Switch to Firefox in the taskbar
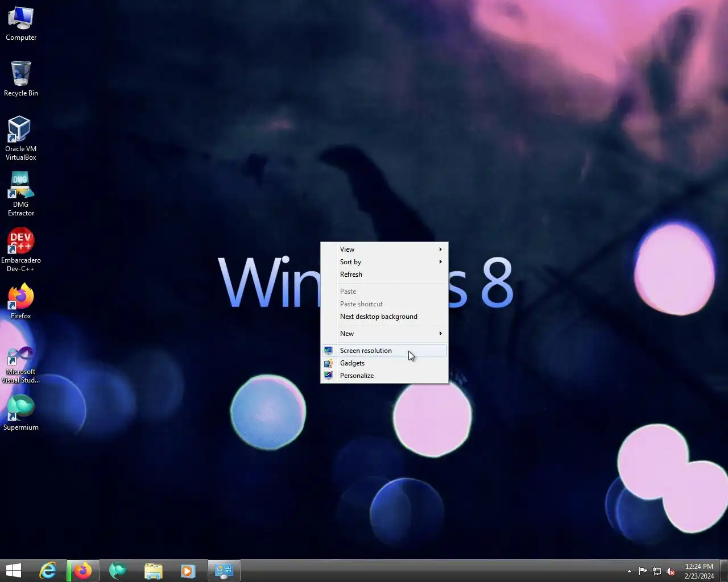Screen dimensions: 728x582 [x=83, y=571]
